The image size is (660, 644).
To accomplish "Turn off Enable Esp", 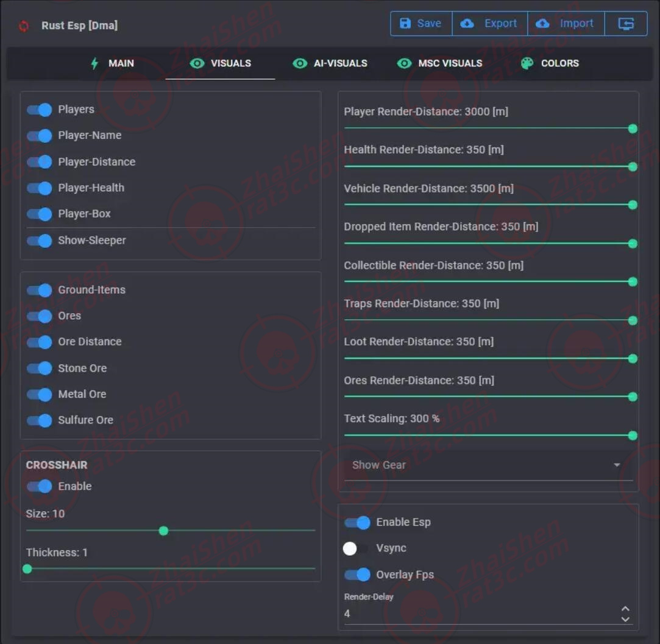I will tap(357, 523).
